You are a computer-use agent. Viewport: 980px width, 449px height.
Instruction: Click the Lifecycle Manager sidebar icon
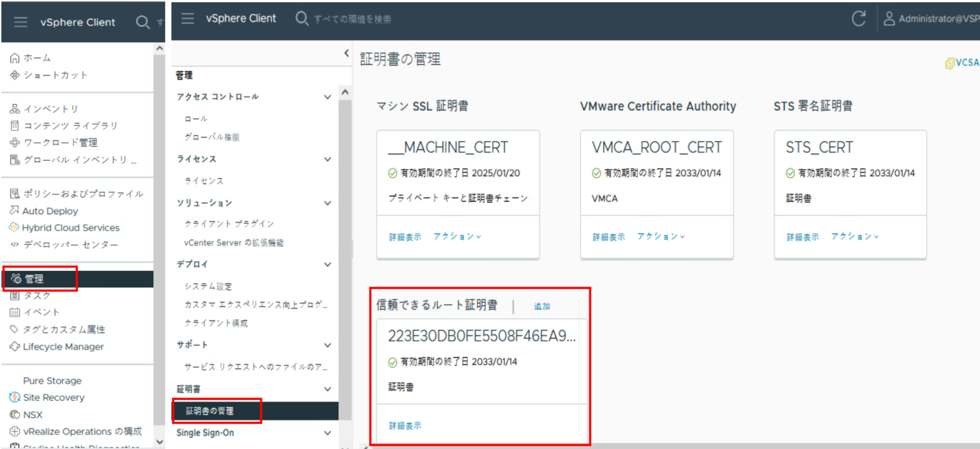click(x=14, y=346)
